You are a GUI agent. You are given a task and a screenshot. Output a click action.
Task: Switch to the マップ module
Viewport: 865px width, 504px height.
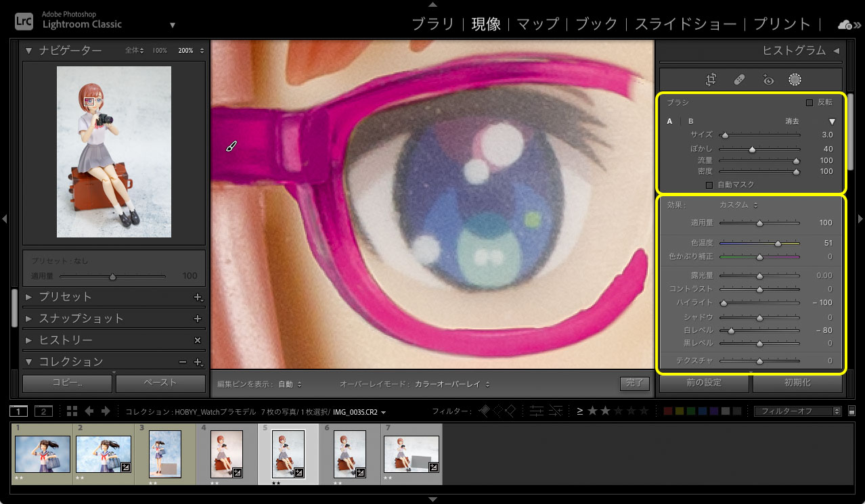(x=538, y=24)
